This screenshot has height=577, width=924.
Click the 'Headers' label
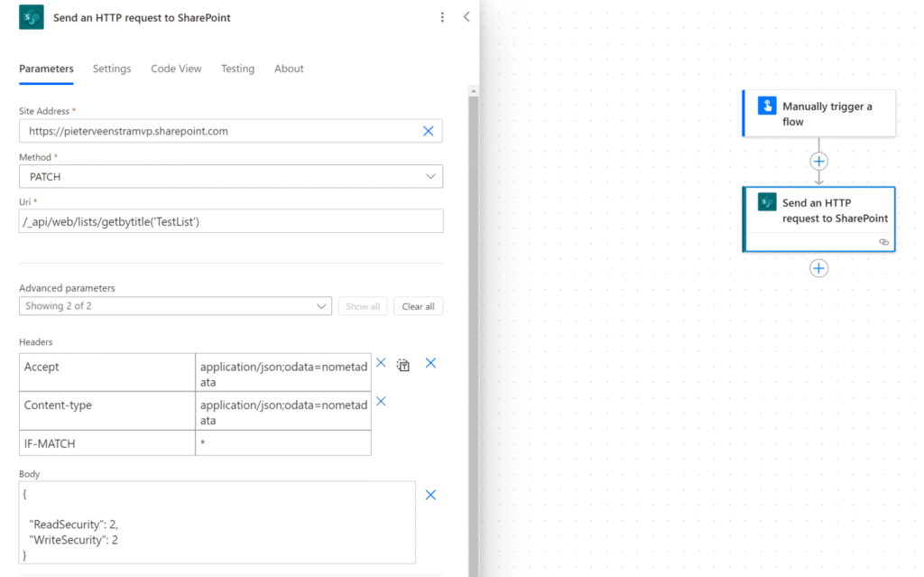(x=35, y=342)
